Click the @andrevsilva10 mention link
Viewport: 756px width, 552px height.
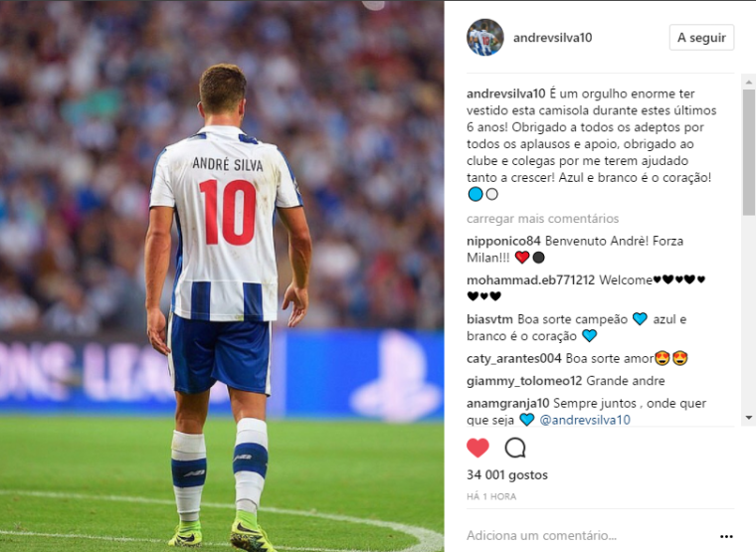(585, 420)
